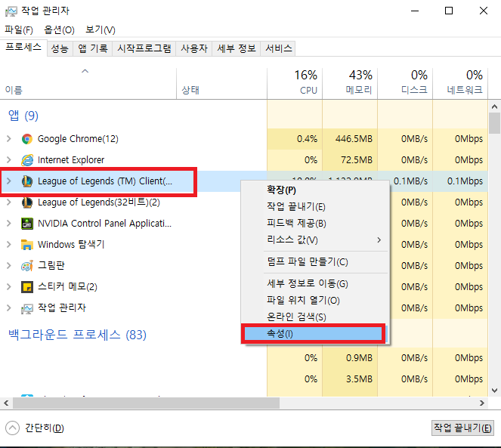Click the vertical scrollbar up arrow
Image resolution: width=501 pixels, height=448 pixels.
tap(495, 107)
